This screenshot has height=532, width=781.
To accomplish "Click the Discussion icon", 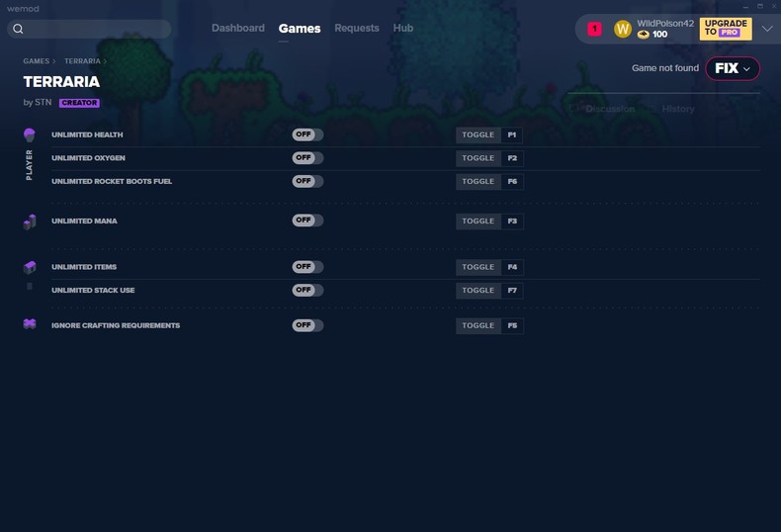I will (x=574, y=109).
